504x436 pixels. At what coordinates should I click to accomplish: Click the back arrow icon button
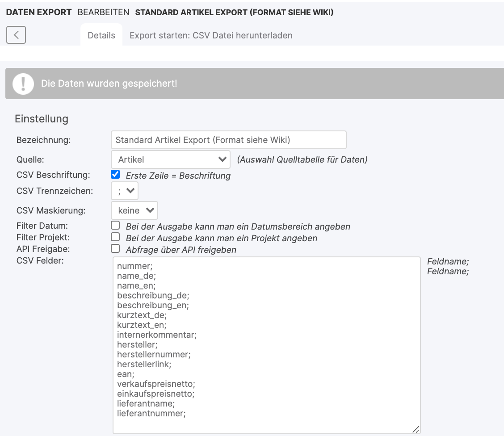click(16, 35)
